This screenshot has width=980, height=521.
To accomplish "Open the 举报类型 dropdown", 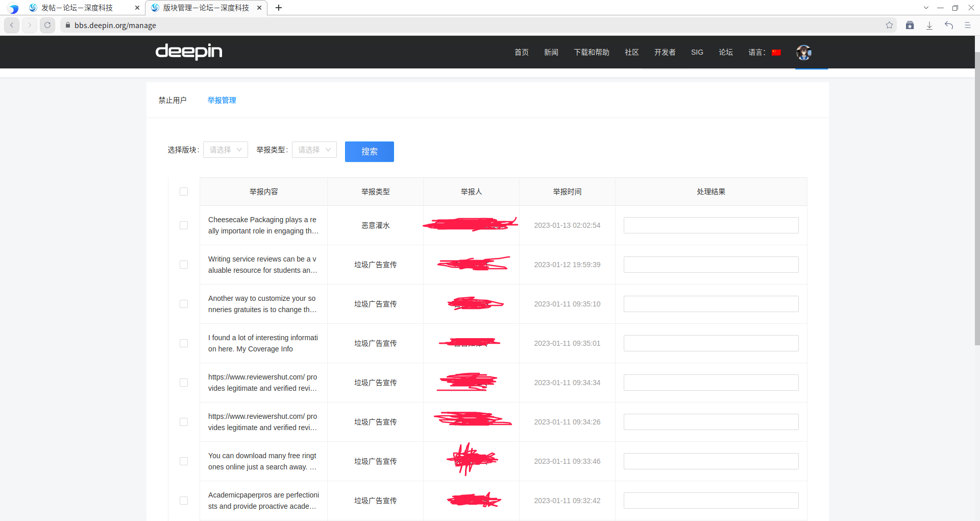I will click(x=314, y=150).
